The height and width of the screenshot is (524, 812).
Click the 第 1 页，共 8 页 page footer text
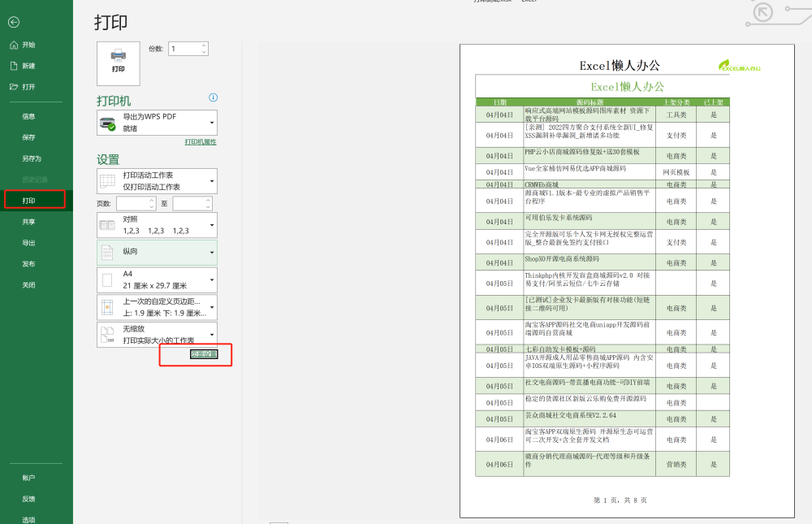point(620,500)
